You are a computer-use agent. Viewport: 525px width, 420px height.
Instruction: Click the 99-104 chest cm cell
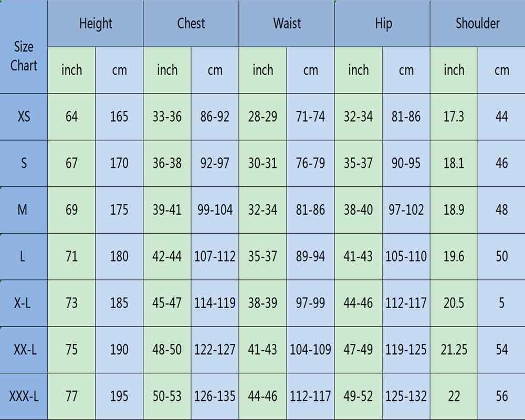tap(215, 210)
